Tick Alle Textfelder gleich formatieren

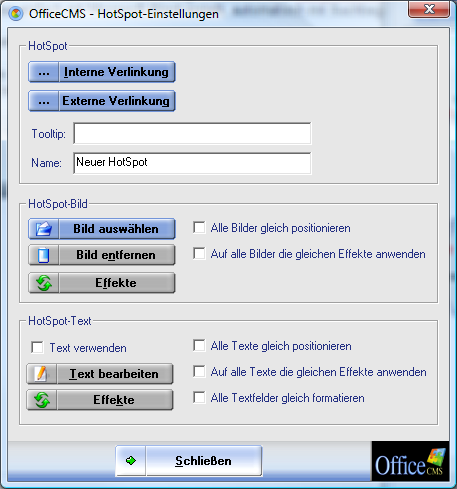coord(199,398)
